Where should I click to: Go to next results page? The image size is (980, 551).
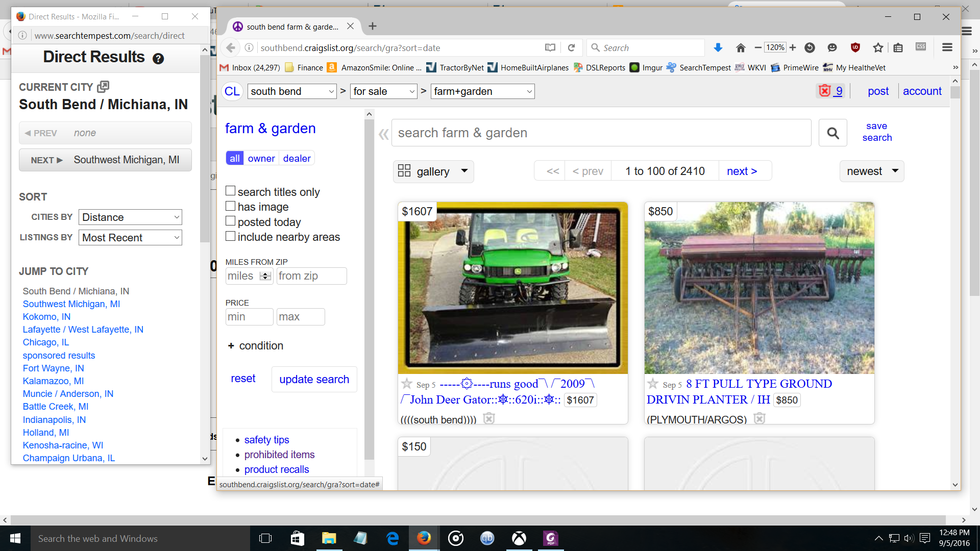coord(742,171)
